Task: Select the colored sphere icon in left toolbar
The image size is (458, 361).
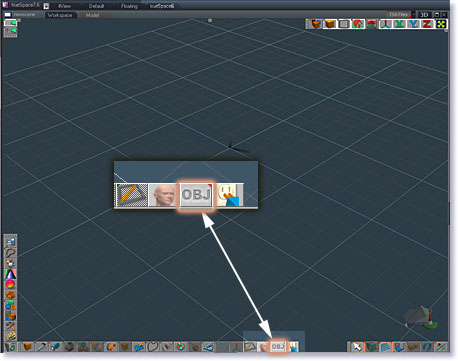Action: pyautogui.click(x=11, y=284)
